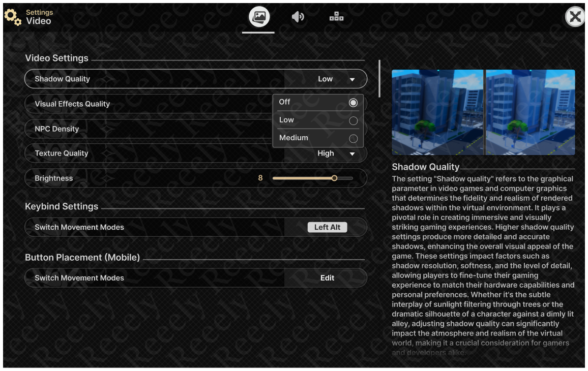Click the settings gear icon

pyautogui.click(x=13, y=17)
